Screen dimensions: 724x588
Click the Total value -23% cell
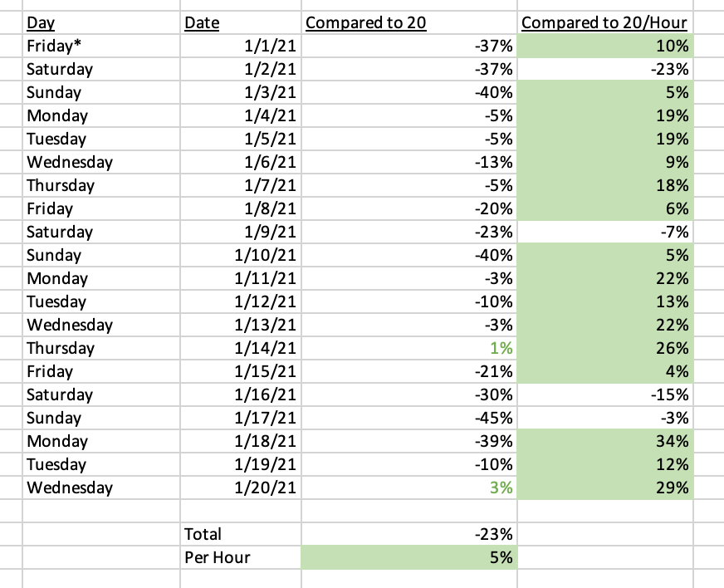click(x=409, y=534)
